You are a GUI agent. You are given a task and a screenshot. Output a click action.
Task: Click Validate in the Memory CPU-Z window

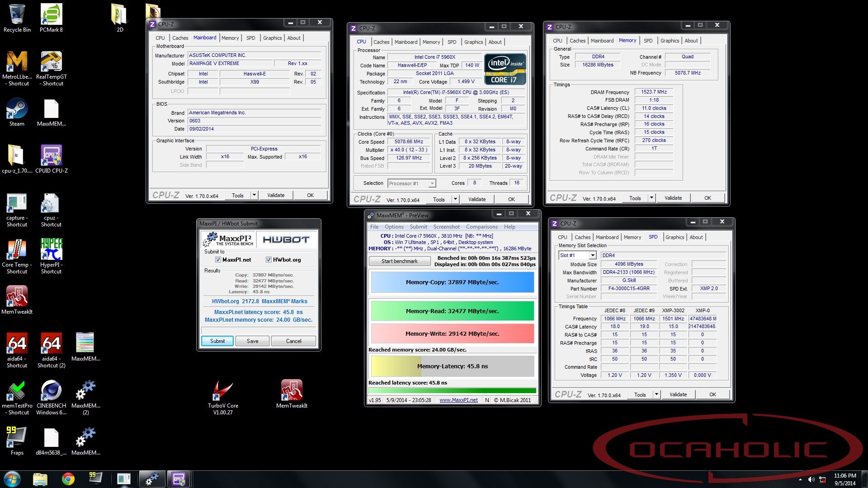[673, 198]
